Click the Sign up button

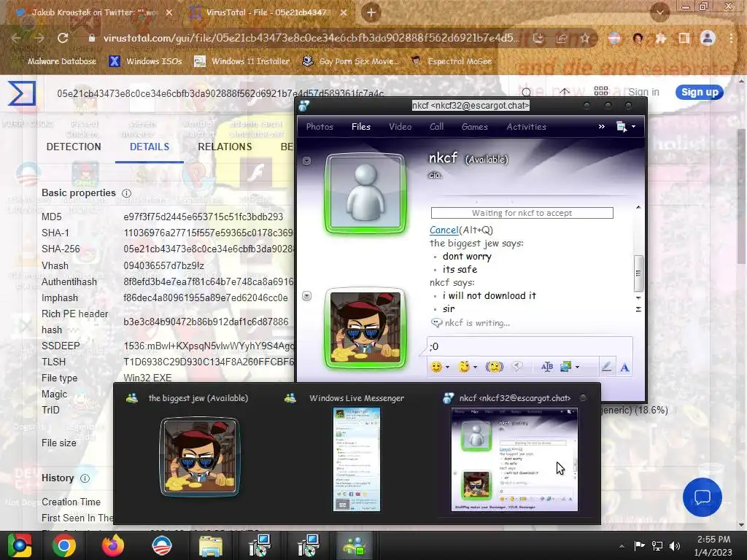point(700,92)
